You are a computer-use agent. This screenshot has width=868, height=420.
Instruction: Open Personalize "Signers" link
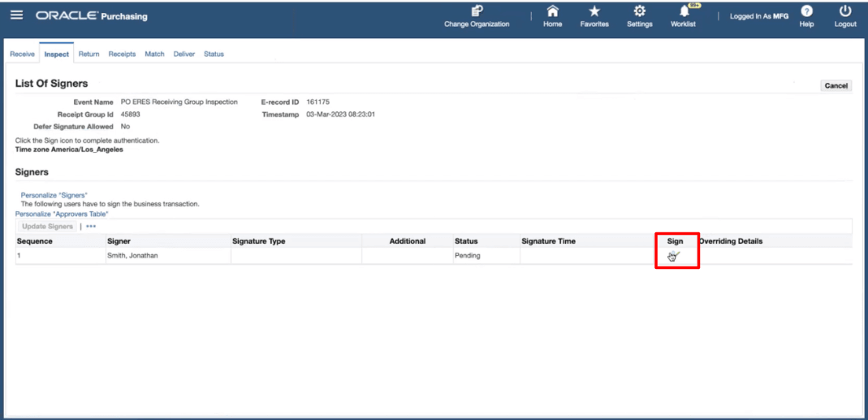(x=54, y=195)
